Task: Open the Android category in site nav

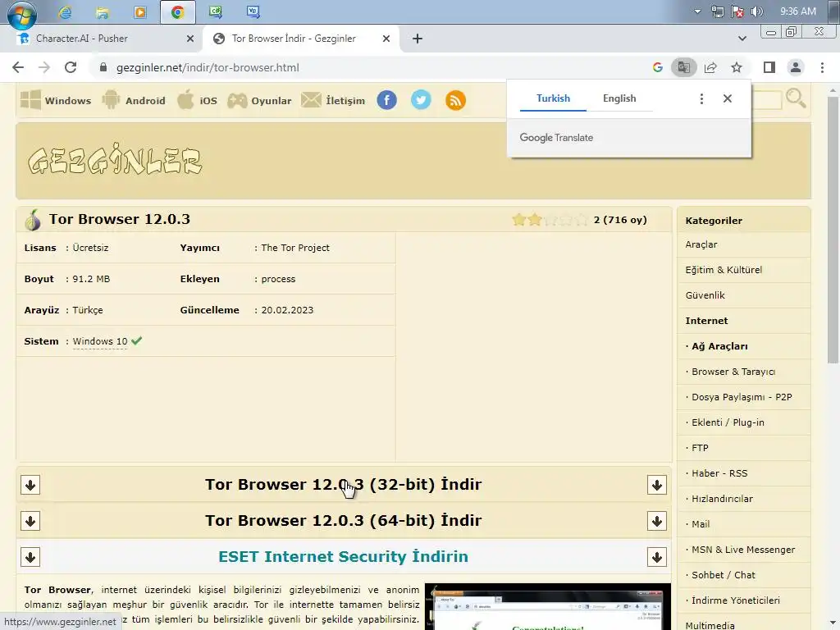Action: pos(134,100)
